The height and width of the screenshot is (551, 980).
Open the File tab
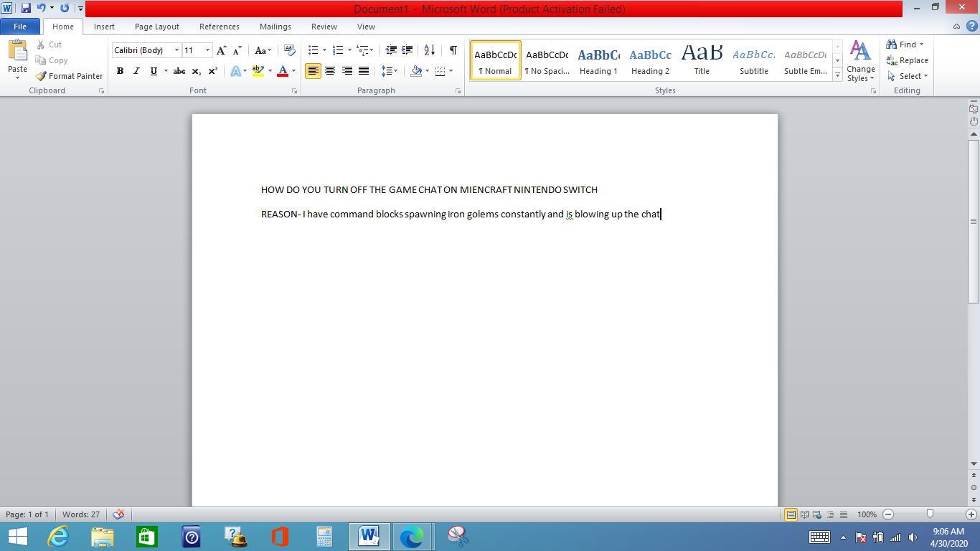[x=20, y=27]
